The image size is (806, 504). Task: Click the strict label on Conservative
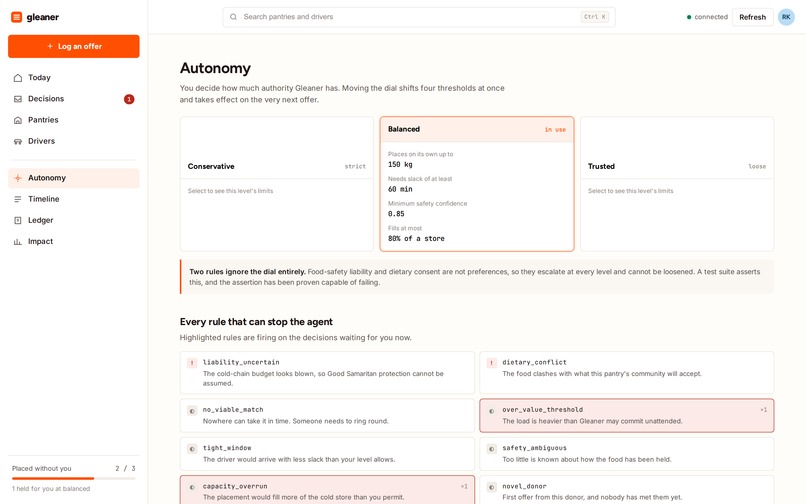(x=355, y=167)
